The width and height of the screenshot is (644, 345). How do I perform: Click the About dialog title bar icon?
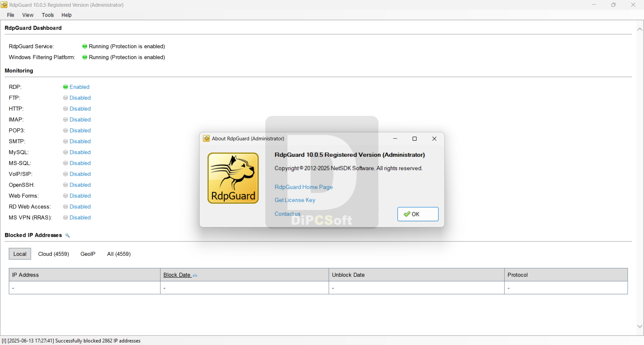point(206,139)
